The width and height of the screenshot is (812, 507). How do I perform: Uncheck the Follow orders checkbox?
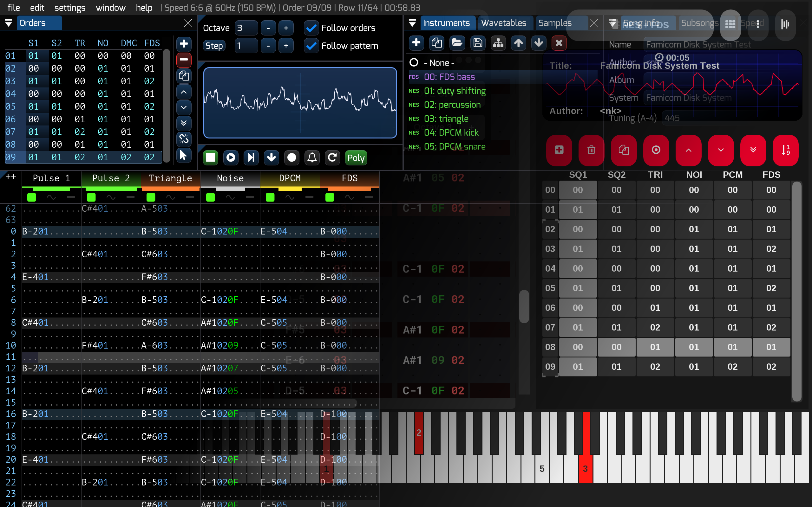(x=311, y=28)
